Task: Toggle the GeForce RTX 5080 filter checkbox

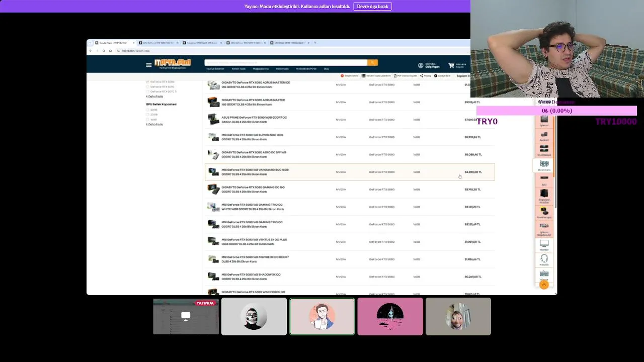Action: [x=147, y=81]
